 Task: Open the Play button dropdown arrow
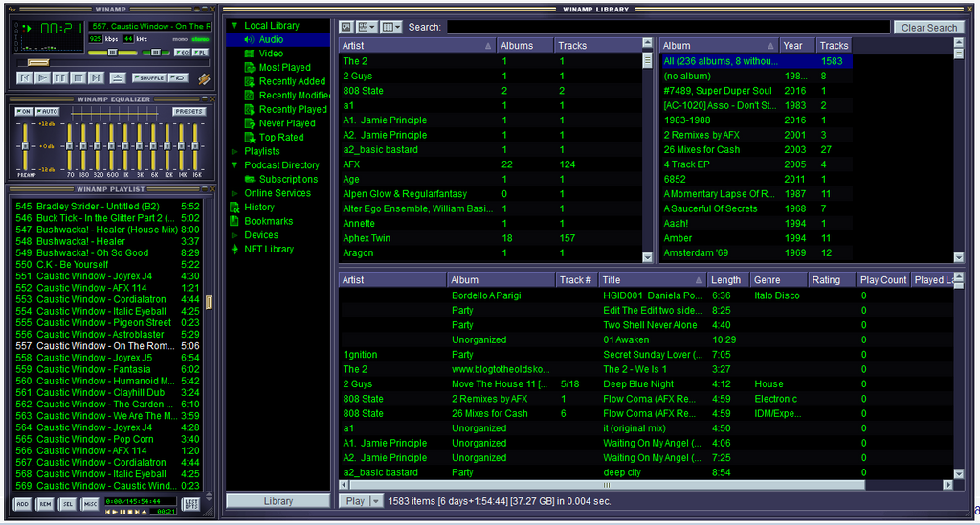click(376, 501)
